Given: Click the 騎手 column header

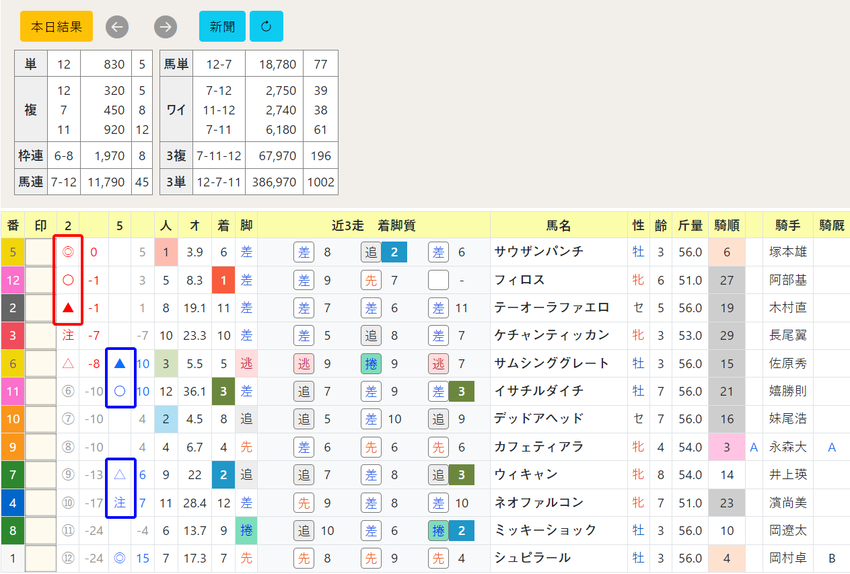Looking at the screenshot, I should click(x=788, y=225).
